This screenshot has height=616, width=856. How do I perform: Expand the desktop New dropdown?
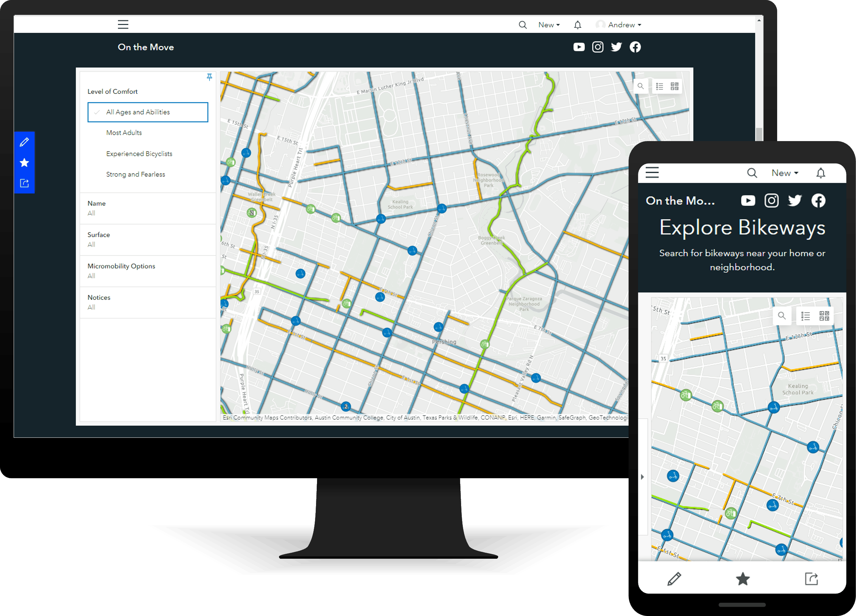[549, 25]
